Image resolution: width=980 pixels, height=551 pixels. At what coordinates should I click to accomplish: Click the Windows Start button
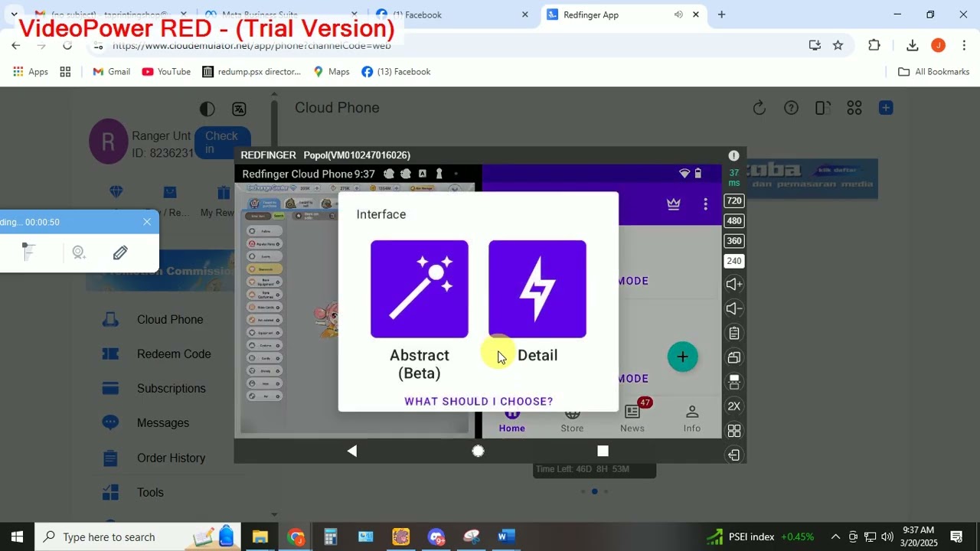coord(17,536)
